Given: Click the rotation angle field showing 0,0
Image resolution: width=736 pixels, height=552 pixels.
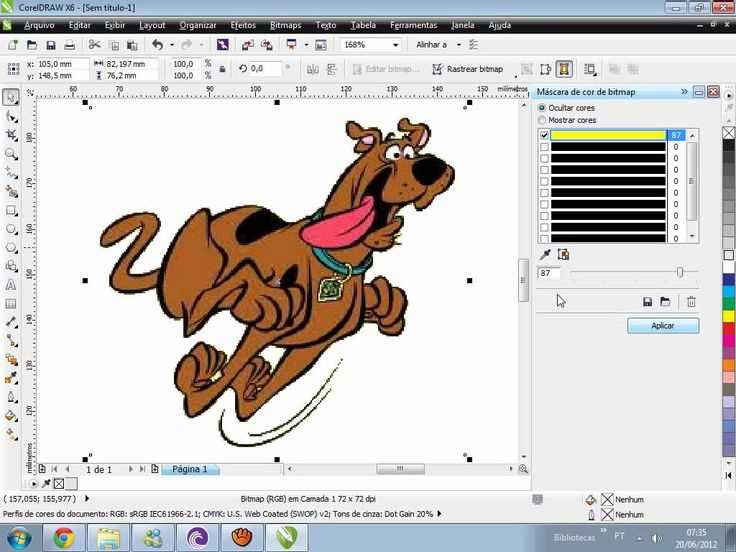Looking at the screenshot, I should coord(264,69).
